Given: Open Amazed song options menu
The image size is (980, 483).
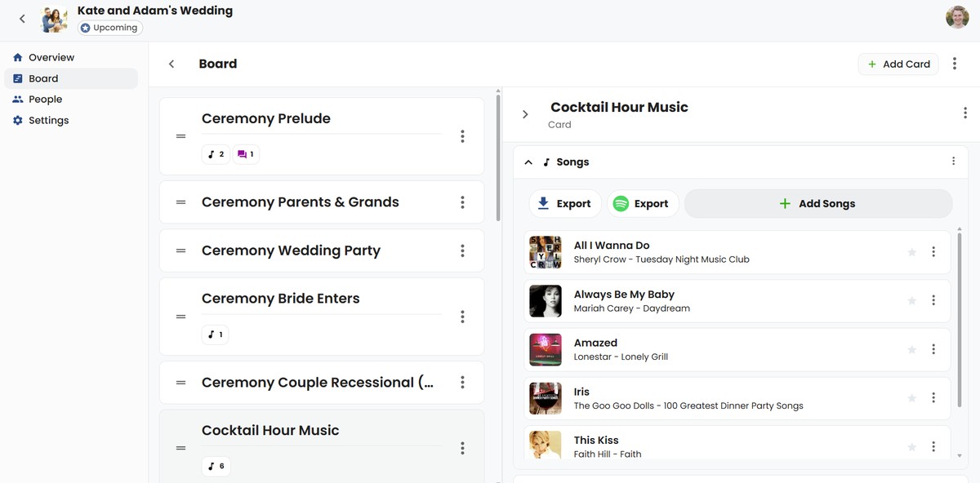Looking at the screenshot, I should point(933,349).
